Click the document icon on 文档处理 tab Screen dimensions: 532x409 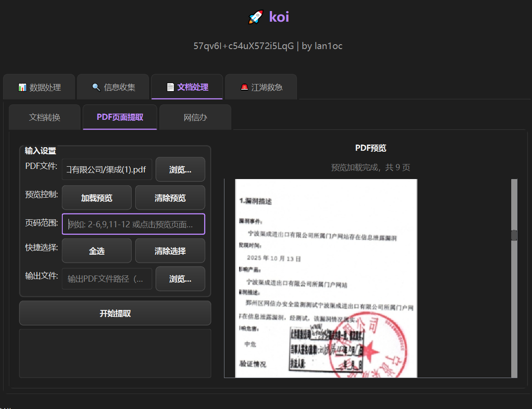(170, 87)
